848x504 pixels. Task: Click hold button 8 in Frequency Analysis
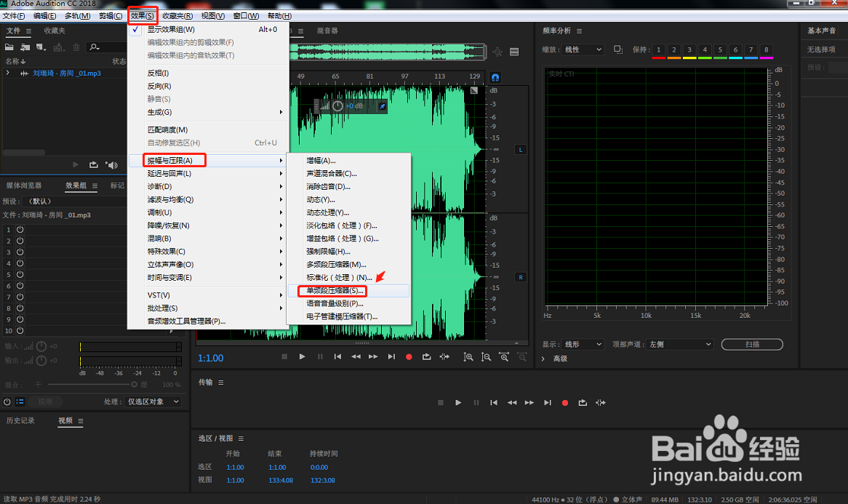click(x=767, y=49)
